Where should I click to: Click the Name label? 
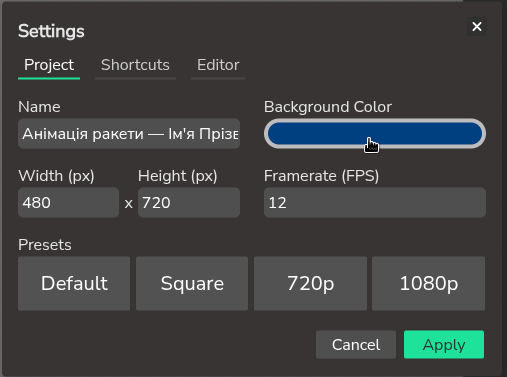coord(39,107)
